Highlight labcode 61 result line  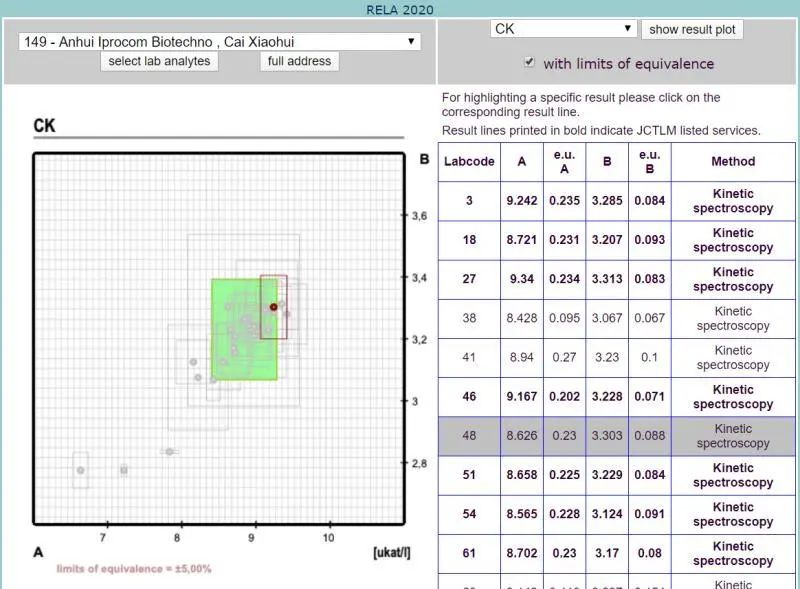[616, 553]
